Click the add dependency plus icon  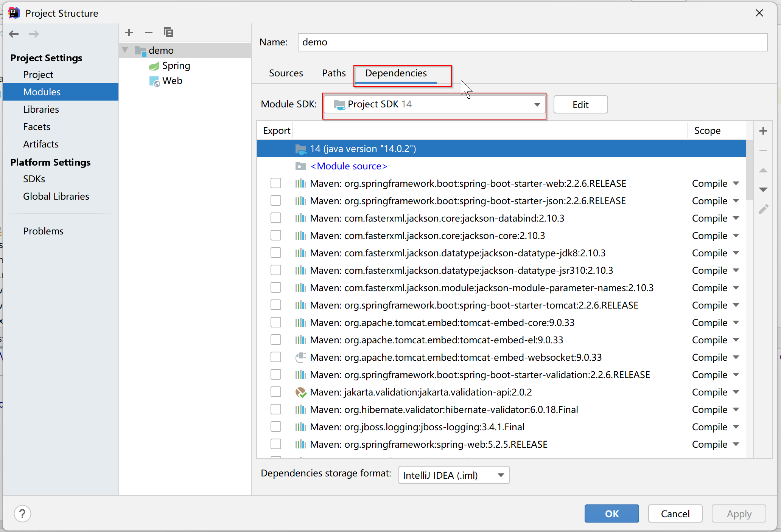click(763, 131)
